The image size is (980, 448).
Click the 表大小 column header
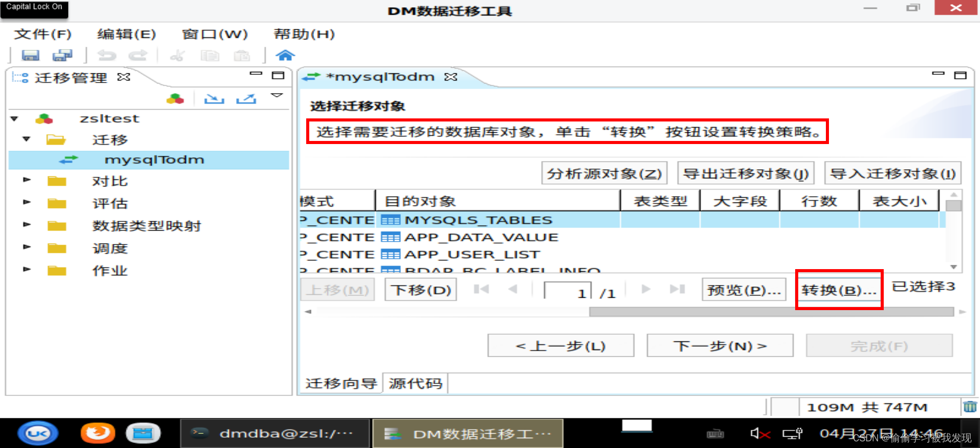[900, 201]
